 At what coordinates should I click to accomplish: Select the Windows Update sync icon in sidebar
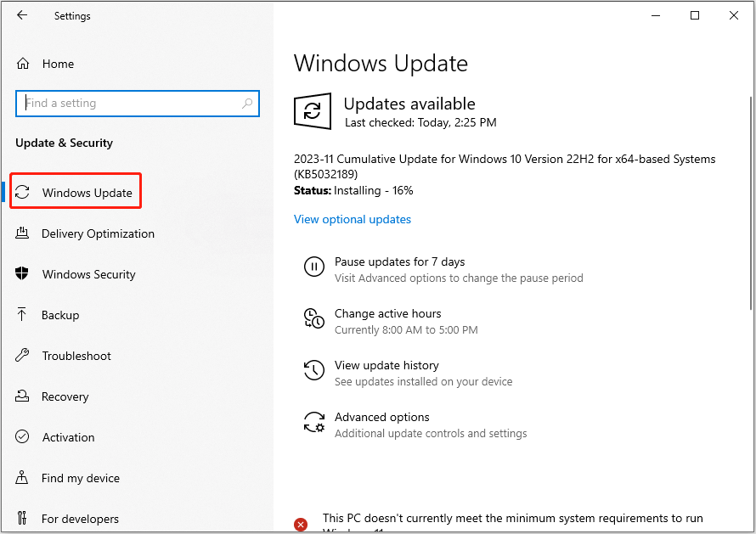[x=22, y=193]
